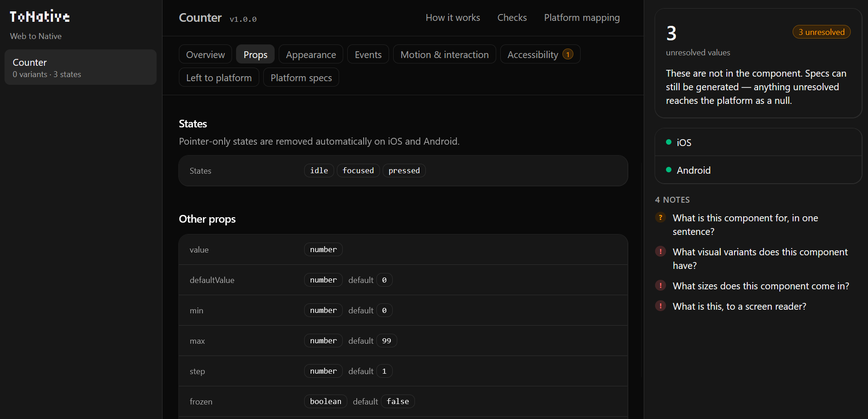Click the red alert icon beside sizes note
Viewport: 868px width, 419px height.
coord(661,286)
